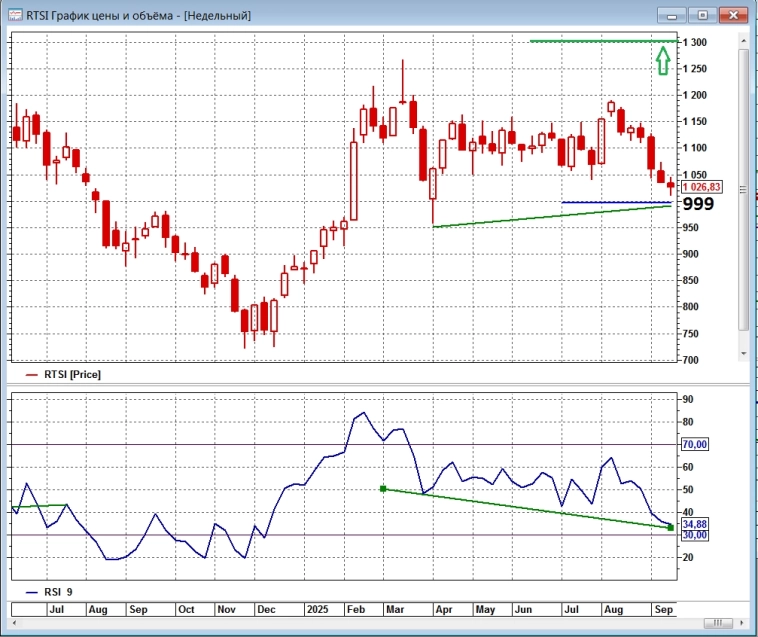The image size is (758, 637).
Task: Click the bold 999 support level label
Action: 697,203
